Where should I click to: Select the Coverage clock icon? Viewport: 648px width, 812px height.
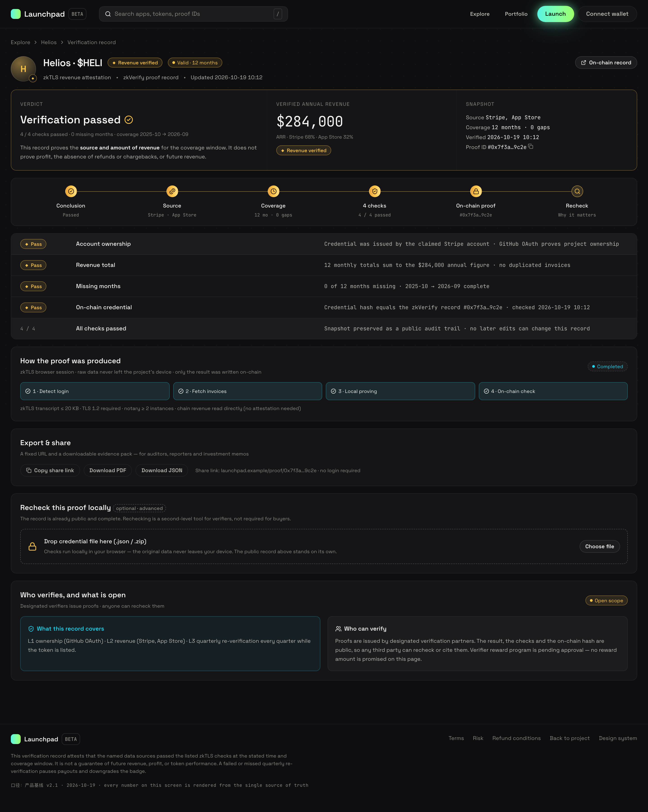coord(273,191)
